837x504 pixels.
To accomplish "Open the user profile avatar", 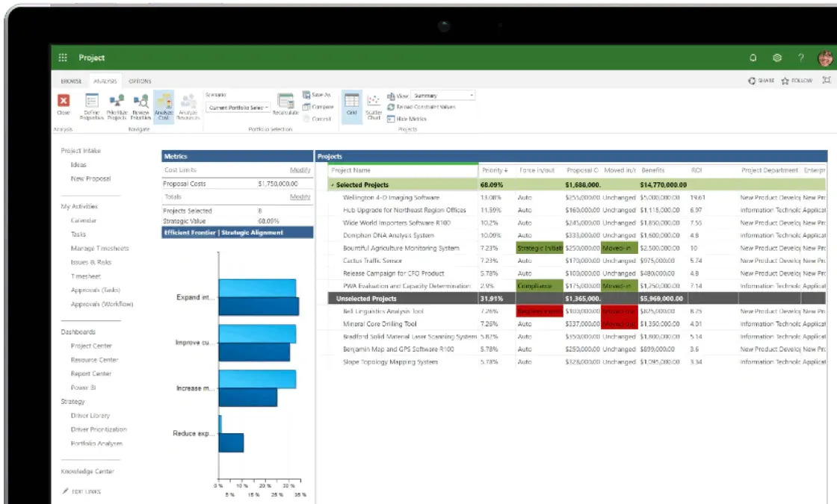I will click(825, 58).
